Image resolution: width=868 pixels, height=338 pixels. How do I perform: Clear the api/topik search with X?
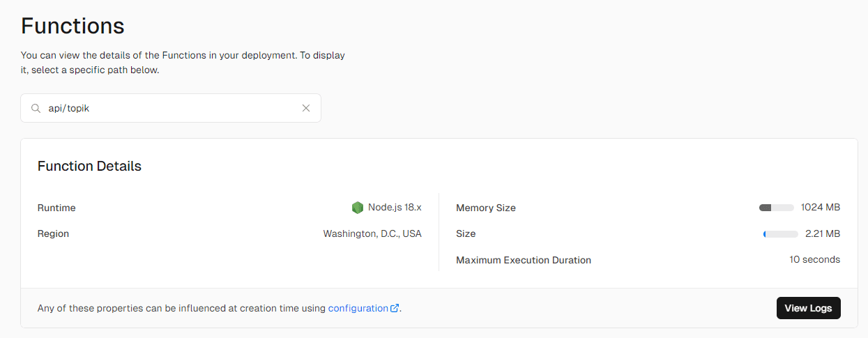(x=305, y=108)
